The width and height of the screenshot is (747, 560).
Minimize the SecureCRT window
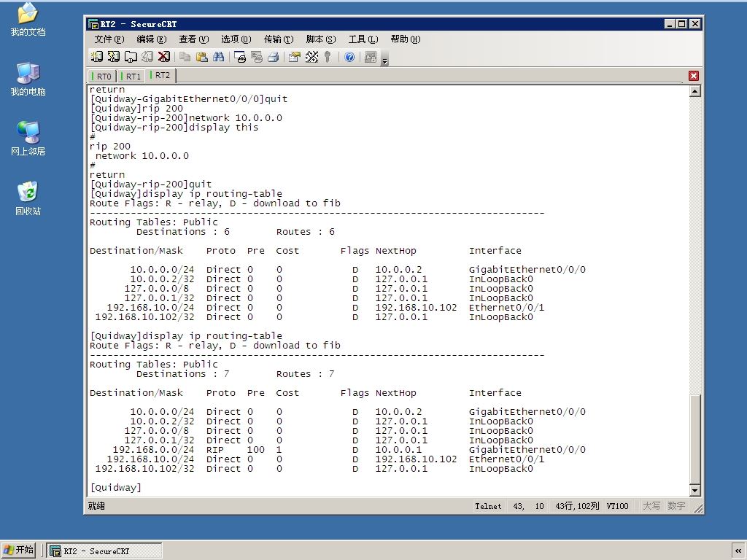pos(670,24)
